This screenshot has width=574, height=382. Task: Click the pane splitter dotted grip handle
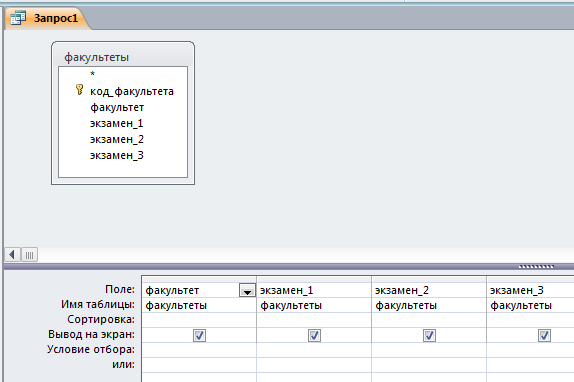tap(536, 267)
